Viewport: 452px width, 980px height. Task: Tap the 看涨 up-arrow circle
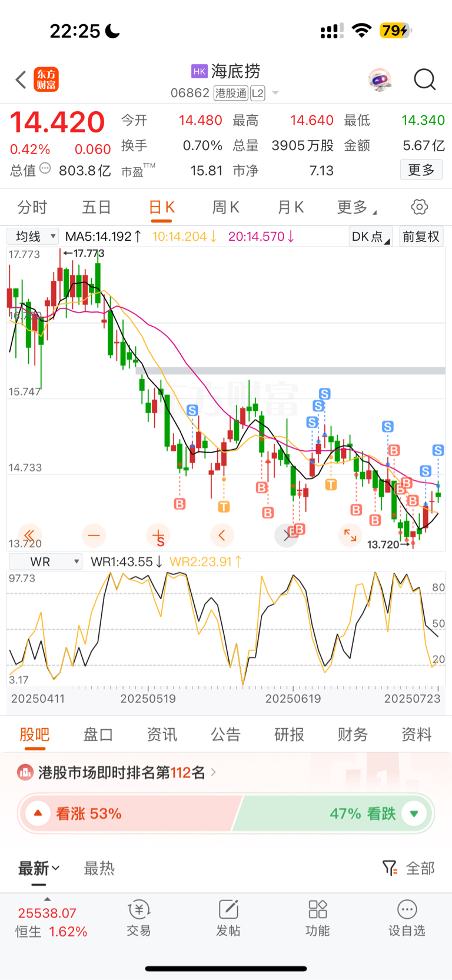[x=38, y=813]
